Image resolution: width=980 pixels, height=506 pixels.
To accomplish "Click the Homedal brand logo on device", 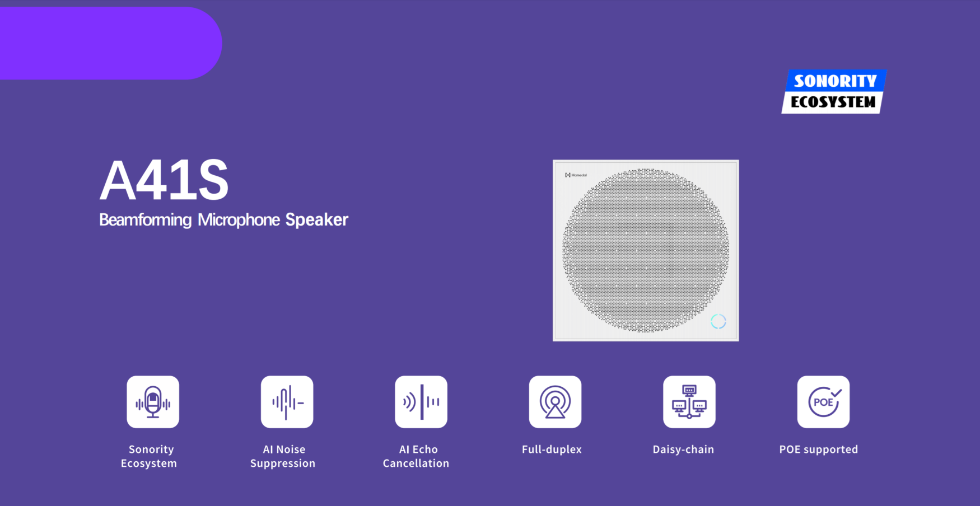I will (x=576, y=175).
